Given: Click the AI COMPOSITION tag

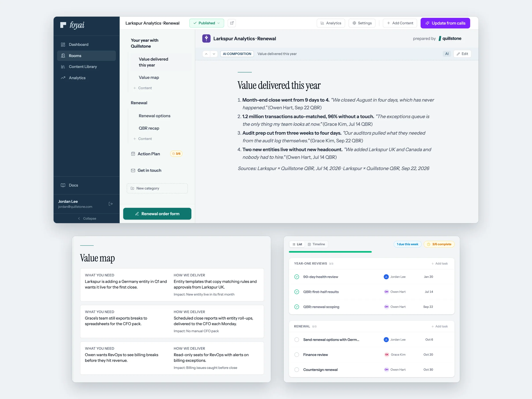Looking at the screenshot, I should tap(237, 54).
